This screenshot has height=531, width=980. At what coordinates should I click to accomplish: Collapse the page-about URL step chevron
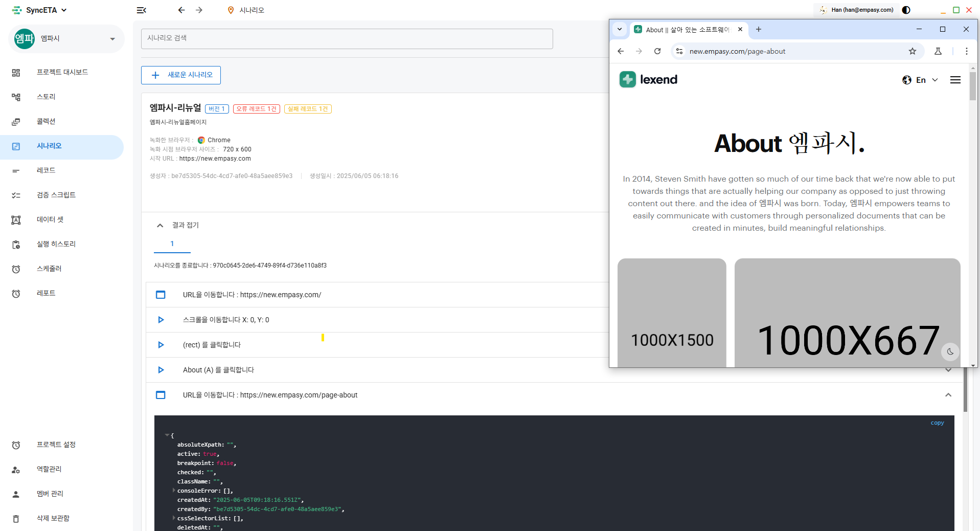click(948, 395)
